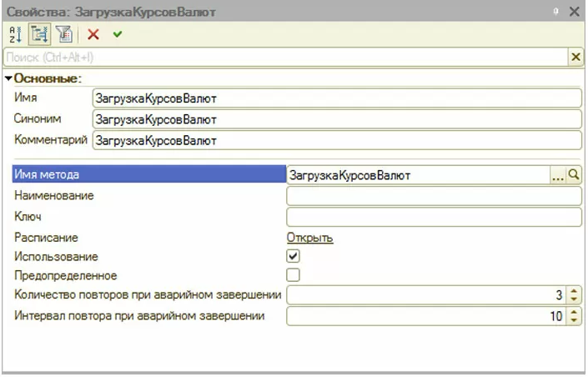Click the Поиск search field
This screenshot has width=588, height=377.
(284, 57)
